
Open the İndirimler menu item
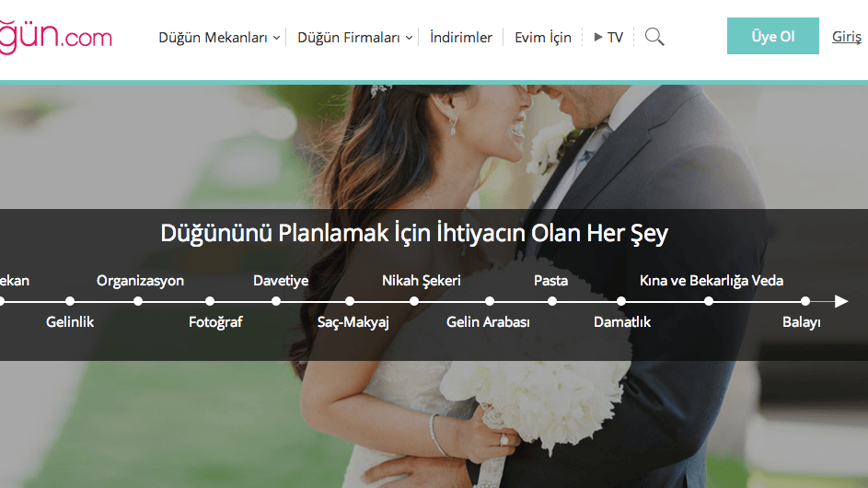[461, 37]
